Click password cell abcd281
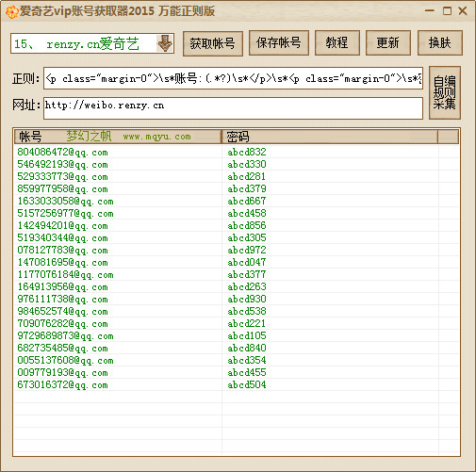Image resolution: width=476 pixels, height=472 pixels. click(x=247, y=176)
